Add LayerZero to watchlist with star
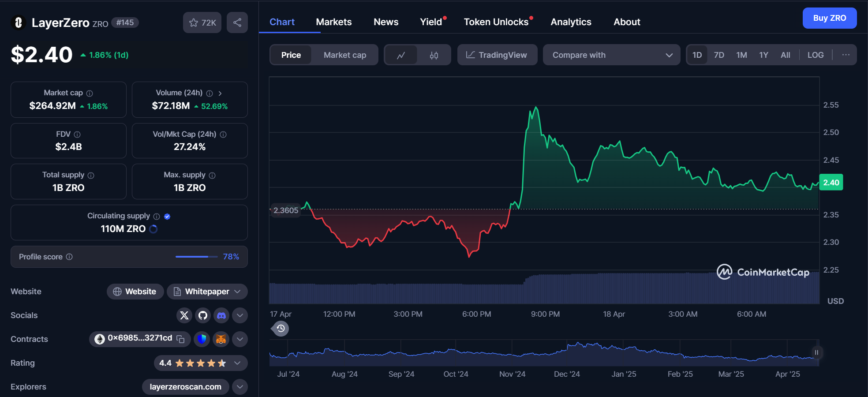The image size is (868, 397). [x=202, y=22]
